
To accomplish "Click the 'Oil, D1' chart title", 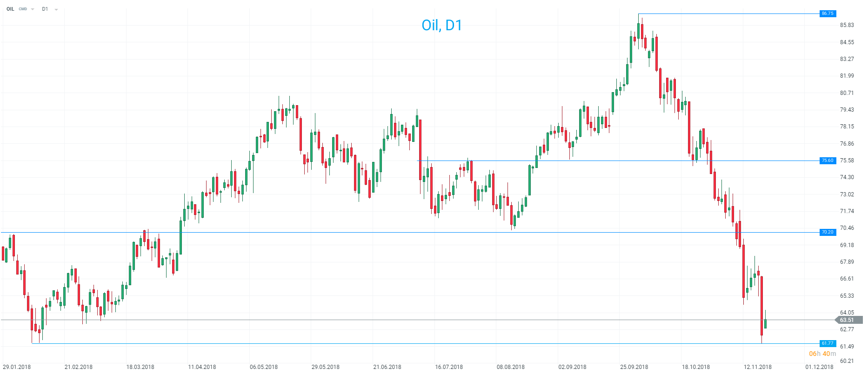I will tap(441, 25).
